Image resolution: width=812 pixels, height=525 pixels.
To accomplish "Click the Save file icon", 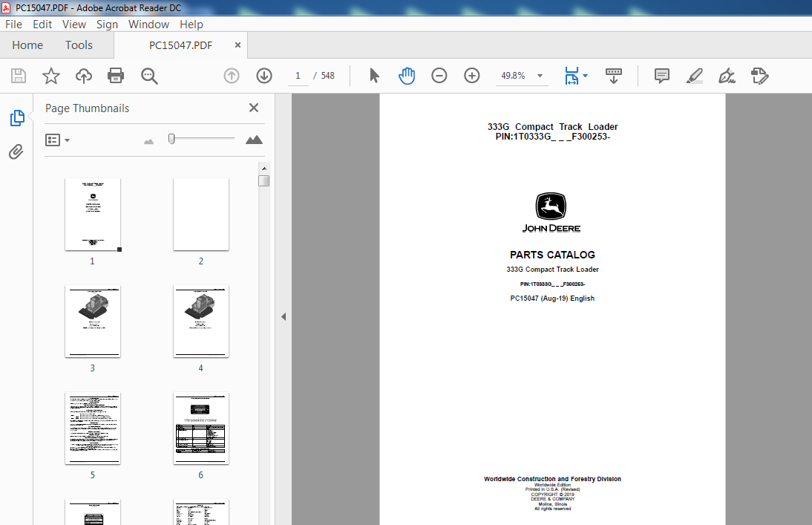I will click(x=19, y=76).
